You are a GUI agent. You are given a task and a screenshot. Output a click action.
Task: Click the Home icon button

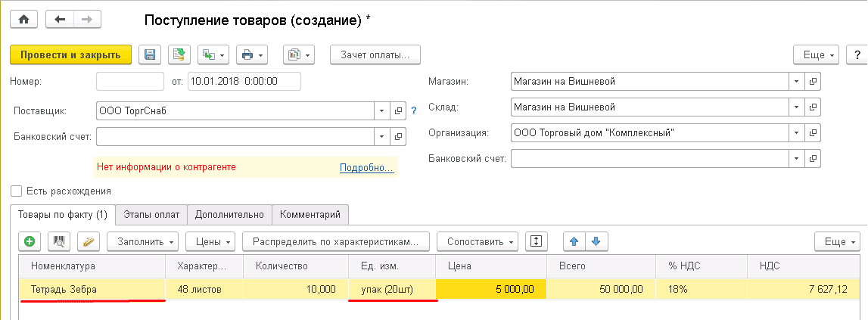23,20
